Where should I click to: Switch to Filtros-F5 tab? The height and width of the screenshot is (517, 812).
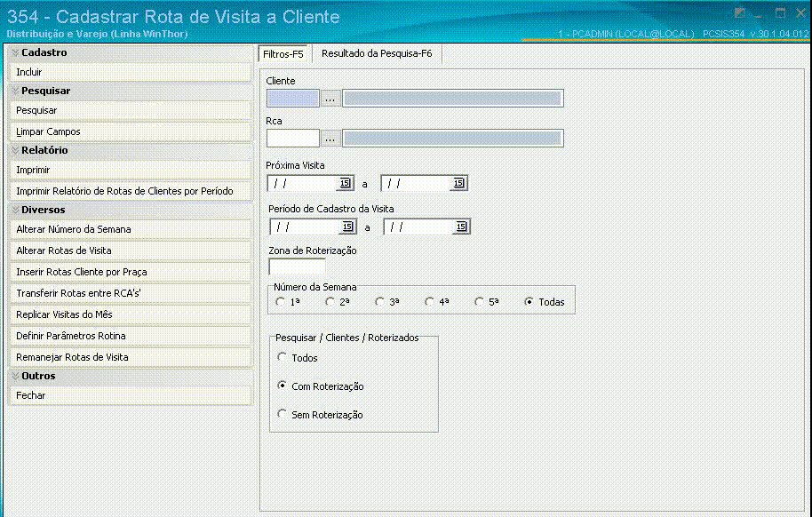pos(283,54)
